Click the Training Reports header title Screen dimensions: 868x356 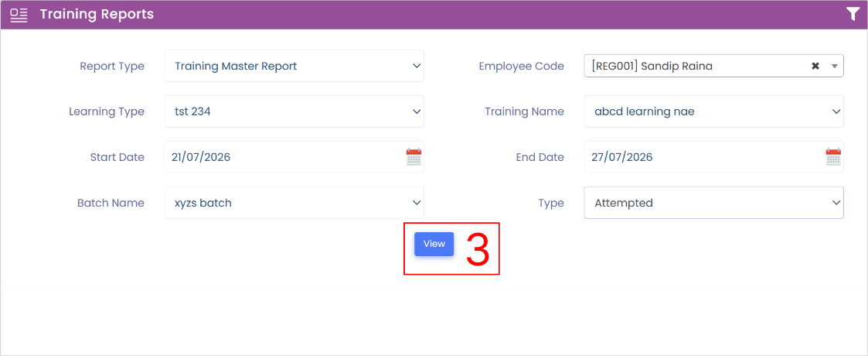97,15
